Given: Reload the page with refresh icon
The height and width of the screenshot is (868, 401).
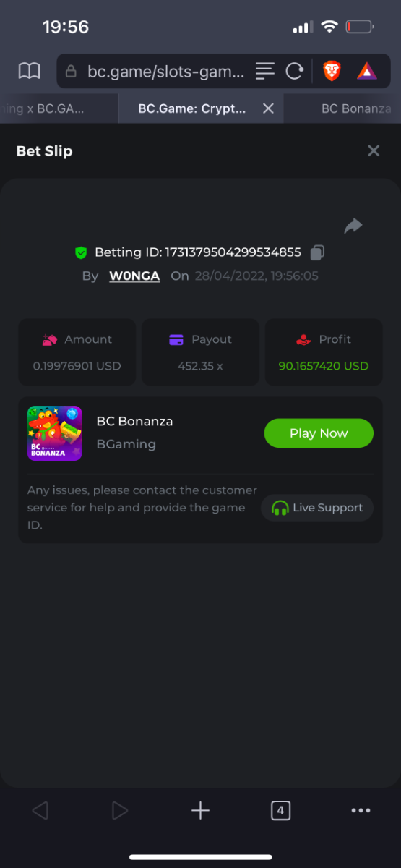Looking at the screenshot, I should click(x=294, y=71).
